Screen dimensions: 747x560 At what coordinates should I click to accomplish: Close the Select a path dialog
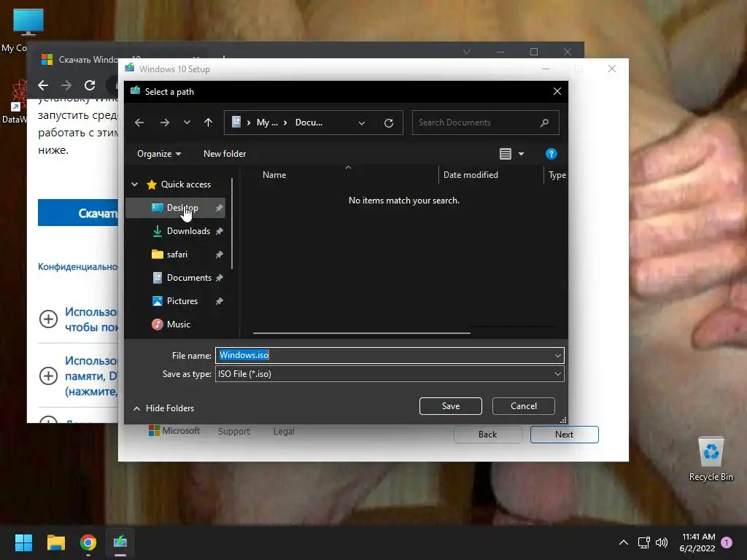click(x=557, y=91)
